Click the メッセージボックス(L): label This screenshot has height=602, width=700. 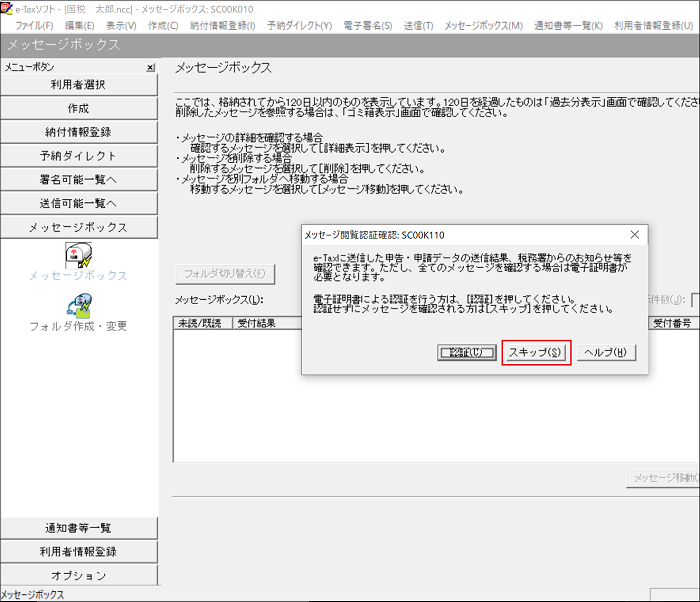[x=219, y=300]
